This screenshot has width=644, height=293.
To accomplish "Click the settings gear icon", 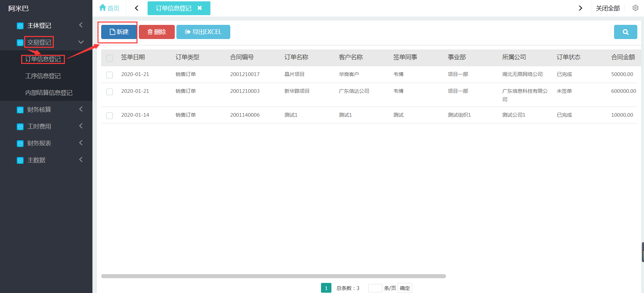I will 635,8.
